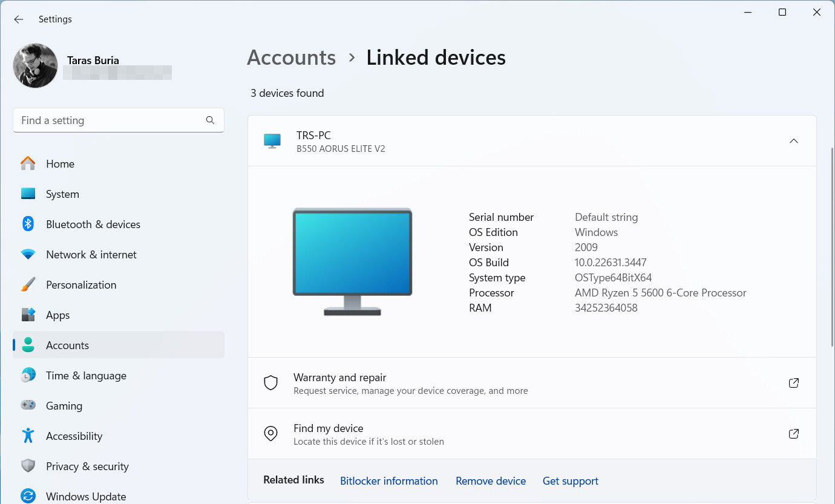The image size is (835, 504).
Task: Minimize the Settings window
Action: [x=747, y=12]
